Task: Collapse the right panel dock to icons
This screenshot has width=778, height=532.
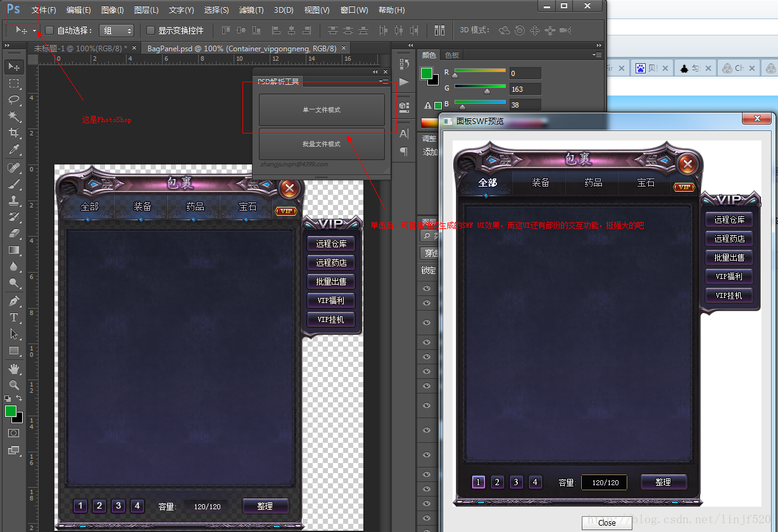Action: (x=599, y=45)
